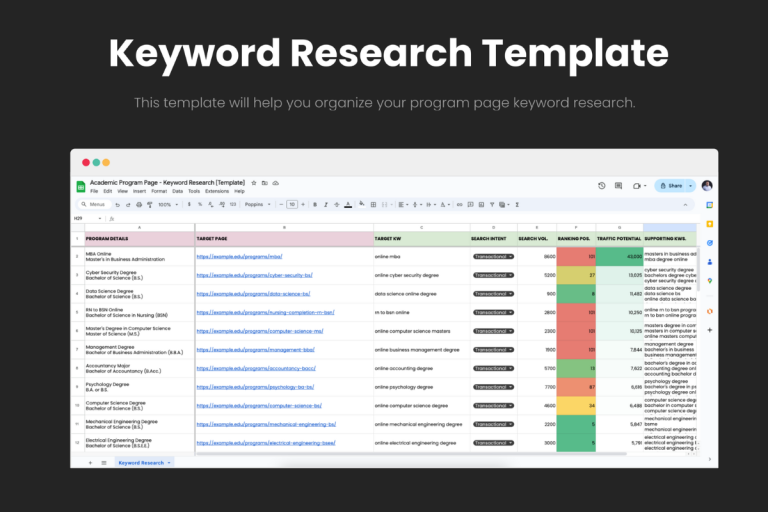Click the increase decimal places icon
This screenshot has width=768, height=512.
click(222, 205)
